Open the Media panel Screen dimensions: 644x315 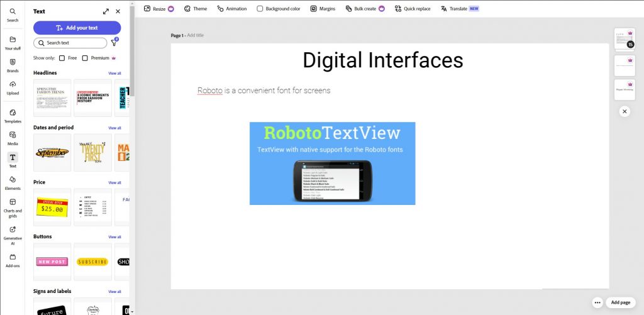[x=13, y=138]
